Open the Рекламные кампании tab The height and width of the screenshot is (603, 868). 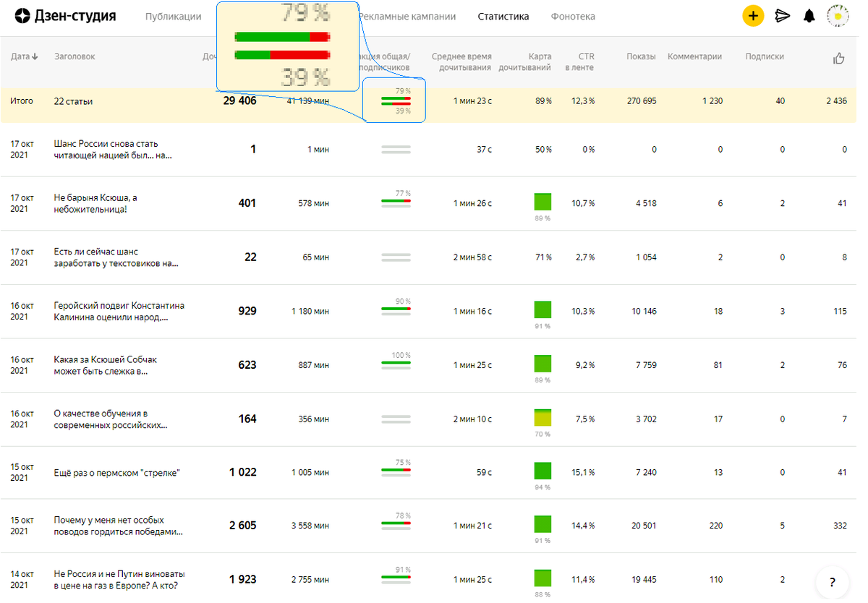pos(407,17)
